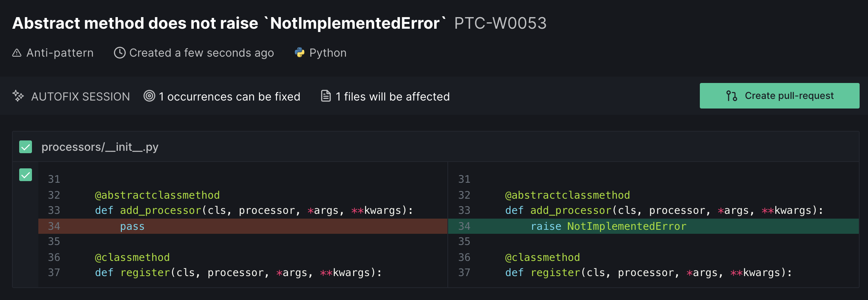Click the target icon beside occurrences count

[149, 96]
